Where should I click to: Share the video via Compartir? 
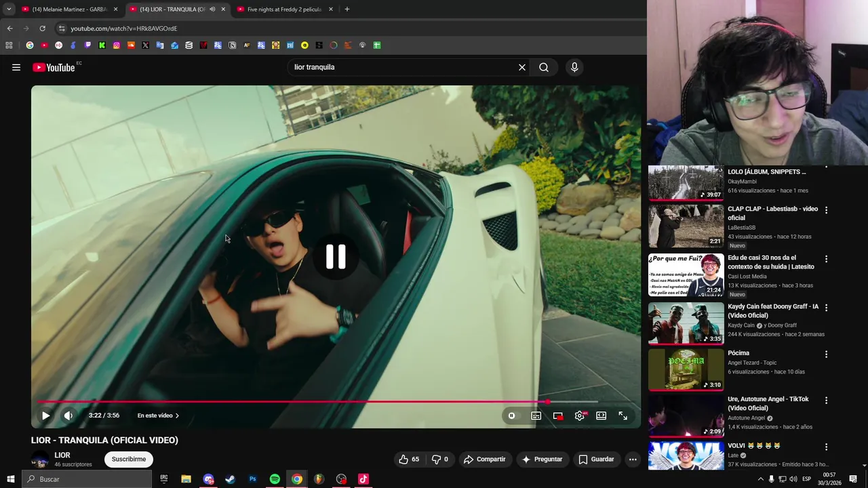[484, 459]
